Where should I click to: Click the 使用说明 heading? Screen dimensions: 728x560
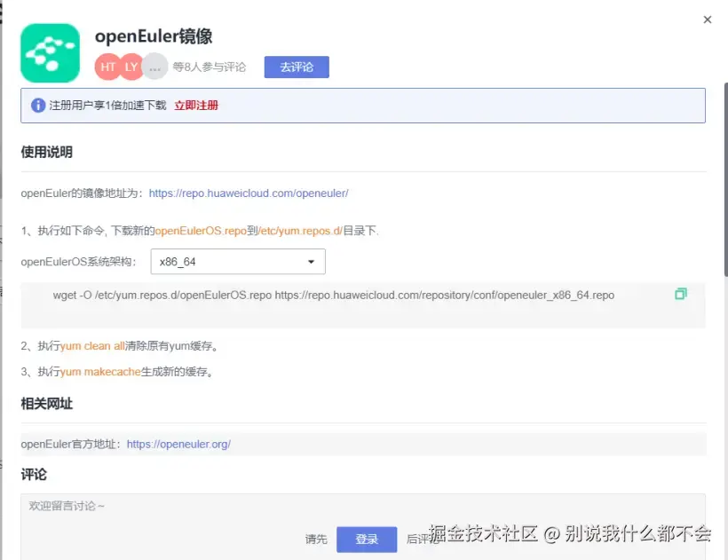46,152
